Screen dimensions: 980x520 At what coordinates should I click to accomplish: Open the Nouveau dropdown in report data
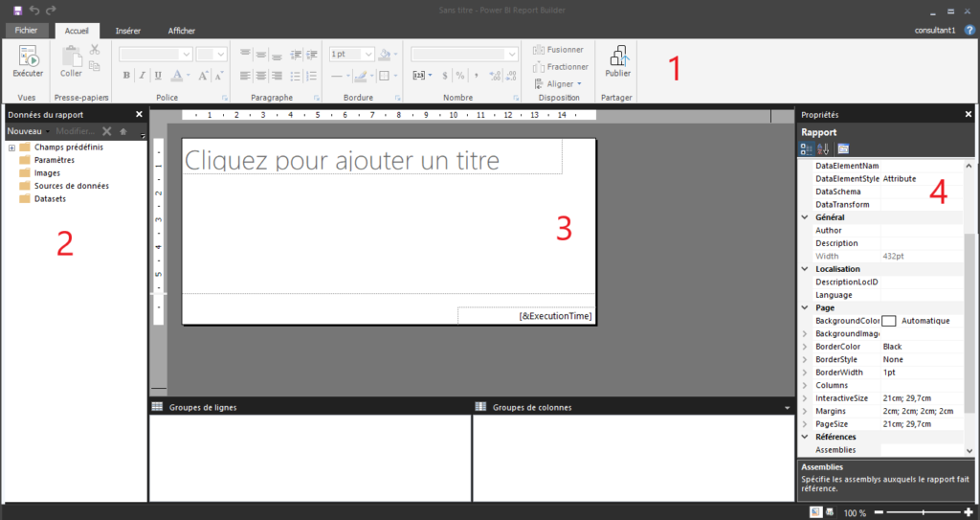pos(27,131)
